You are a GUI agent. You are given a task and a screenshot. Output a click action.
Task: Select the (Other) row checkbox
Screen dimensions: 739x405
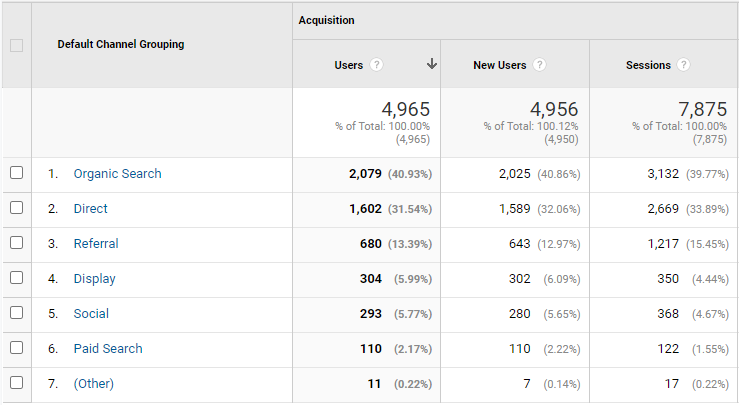pos(16,383)
